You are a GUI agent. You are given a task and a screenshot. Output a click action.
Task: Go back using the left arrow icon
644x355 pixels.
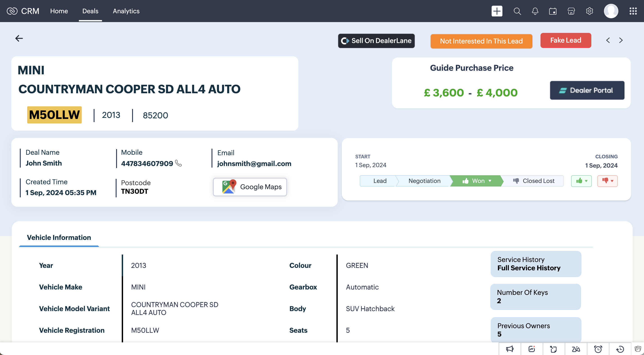pyautogui.click(x=19, y=38)
